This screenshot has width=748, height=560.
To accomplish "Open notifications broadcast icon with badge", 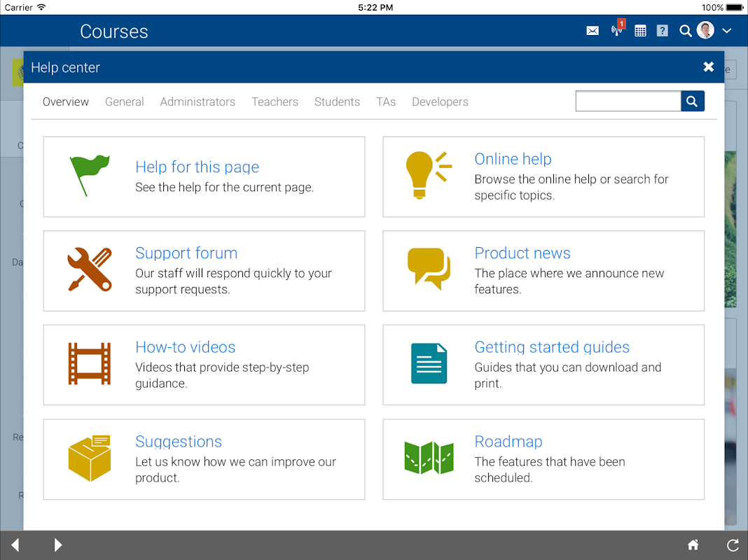I will tap(618, 29).
